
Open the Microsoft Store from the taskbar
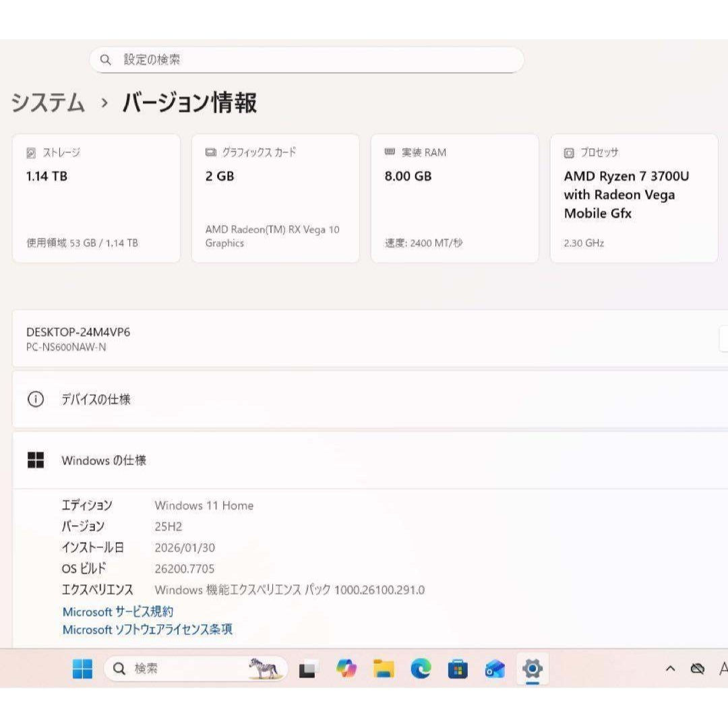[458, 669]
